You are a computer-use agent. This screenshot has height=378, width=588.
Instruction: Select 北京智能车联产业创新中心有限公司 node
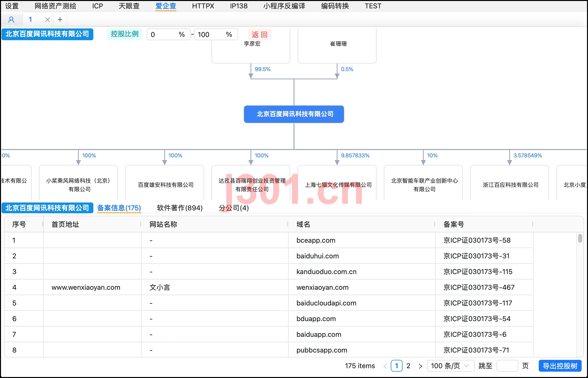pyautogui.click(x=423, y=183)
